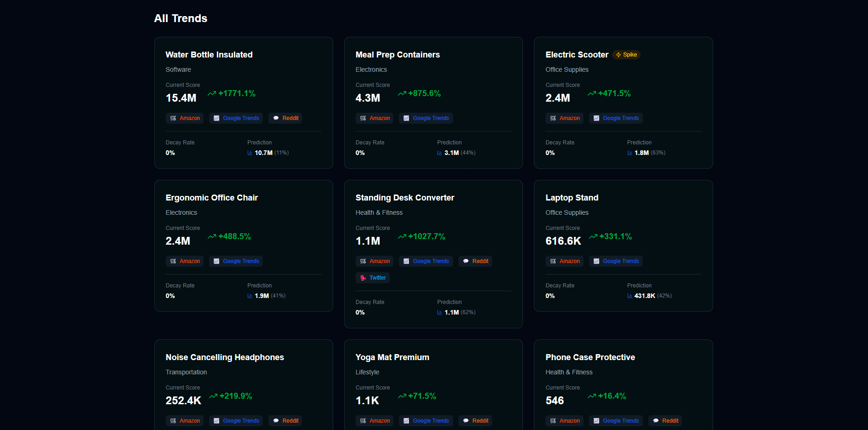Click Amazon tag on Laptop Stand card
Screen dimensions: 868x430
(564, 261)
